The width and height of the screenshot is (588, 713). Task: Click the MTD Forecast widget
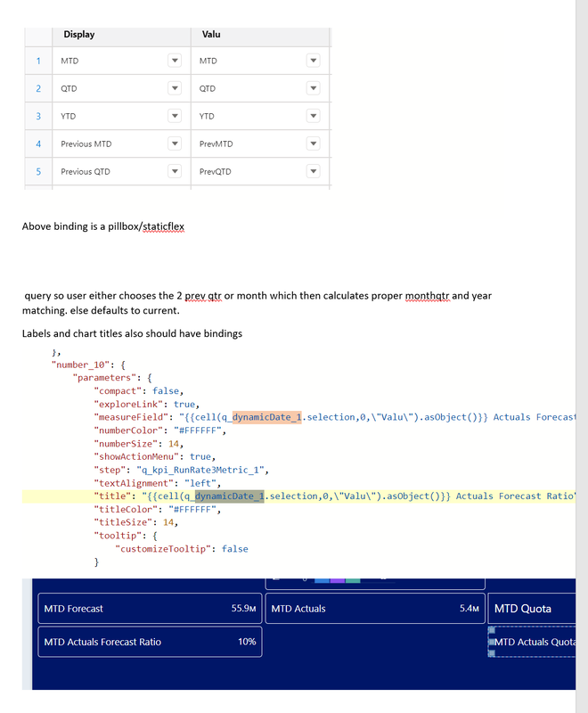[x=150, y=609]
